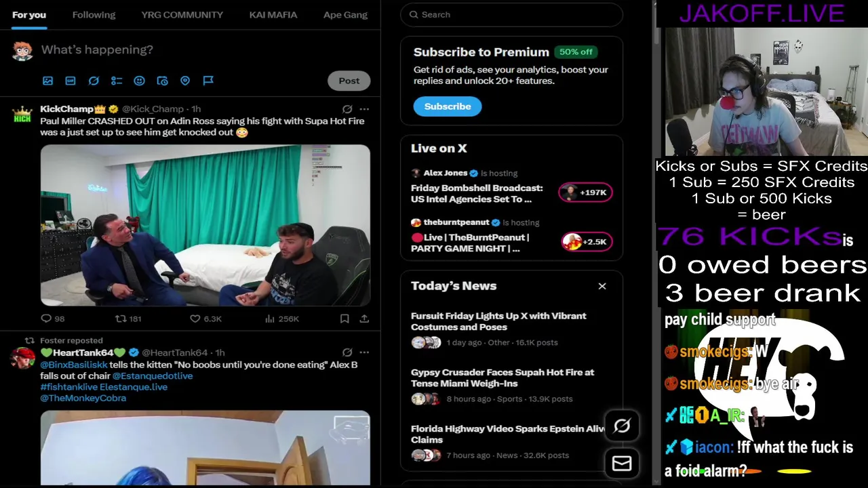This screenshot has height=488, width=868.
Task: Add an image to the new post
Action: point(47,81)
